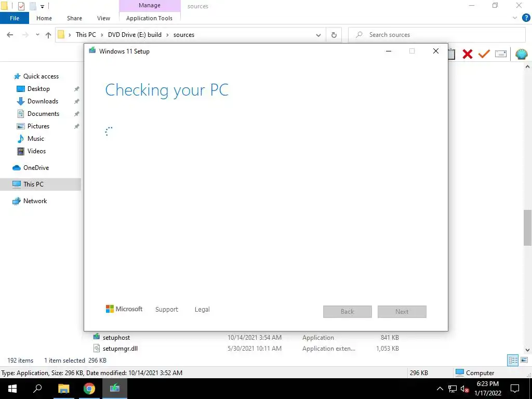This screenshot has width=532, height=399.
Task: Click the rename card toolbar icon
Action: click(x=501, y=54)
